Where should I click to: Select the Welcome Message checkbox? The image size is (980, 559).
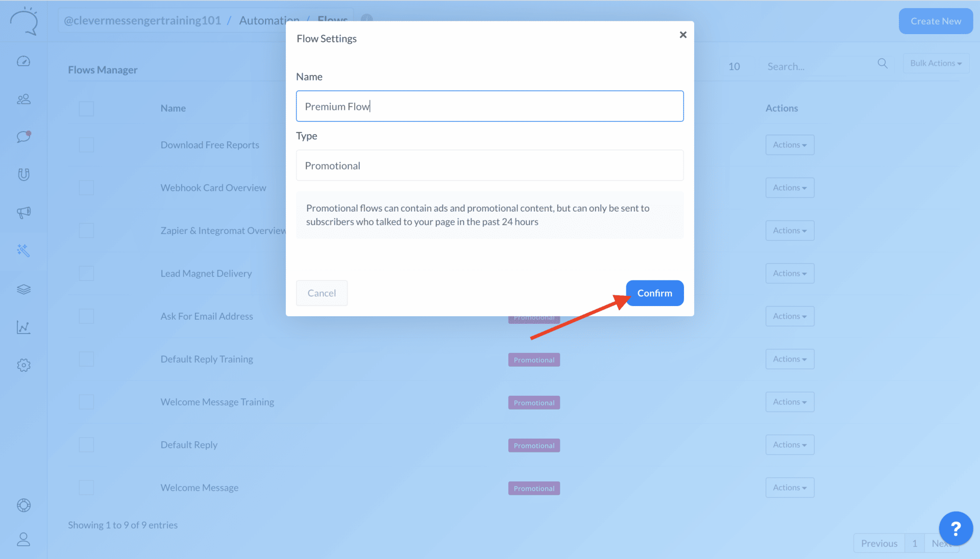point(86,488)
